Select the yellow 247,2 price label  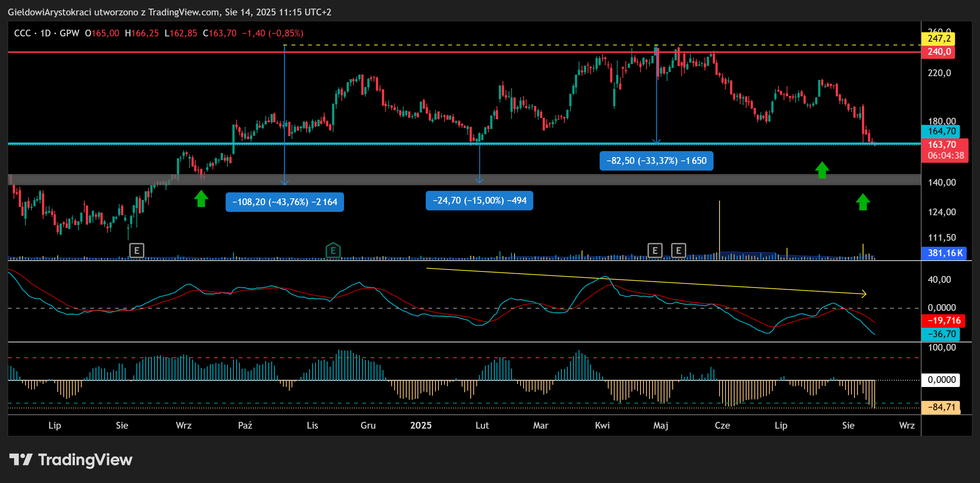[x=939, y=39]
